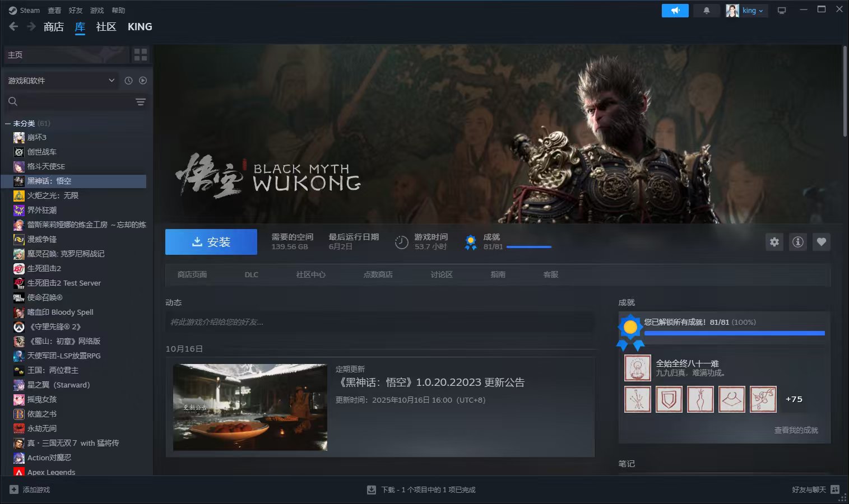Click the library search input field

point(67,102)
